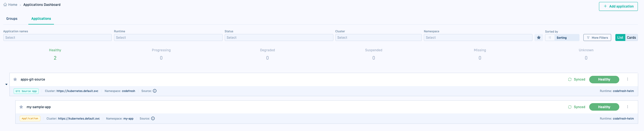The image size is (644, 131).
Task: Switch to List view
Action: 620,38
